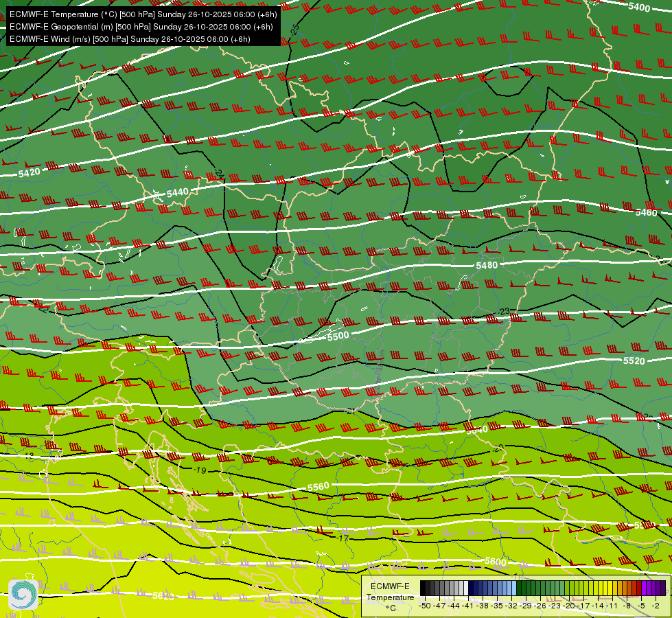
Task: Select the 5600 geopotential contour label
Action: coord(496,562)
